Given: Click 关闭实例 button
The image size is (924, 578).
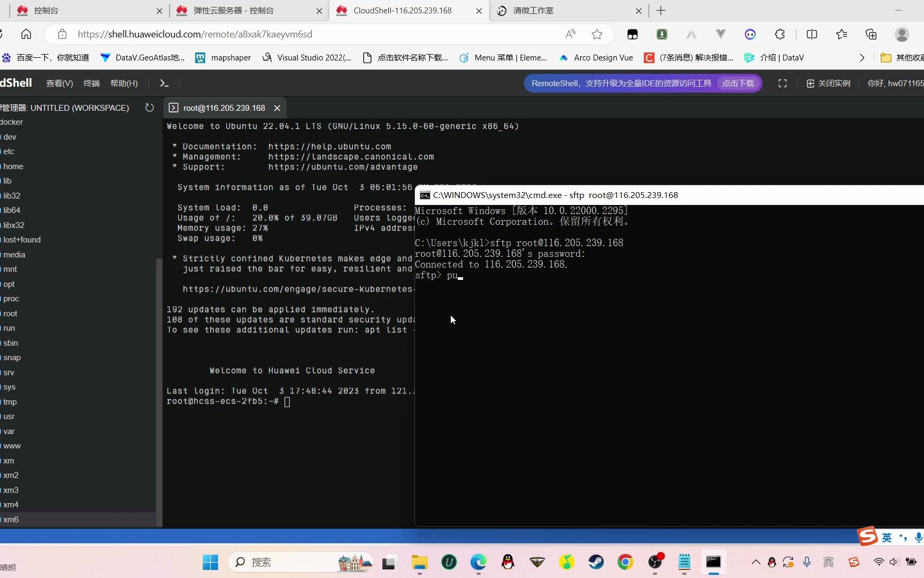Looking at the screenshot, I should click(828, 83).
